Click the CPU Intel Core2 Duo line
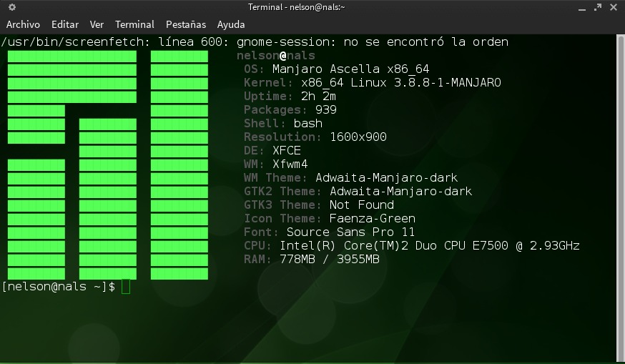This screenshot has width=625, height=364. click(x=411, y=246)
